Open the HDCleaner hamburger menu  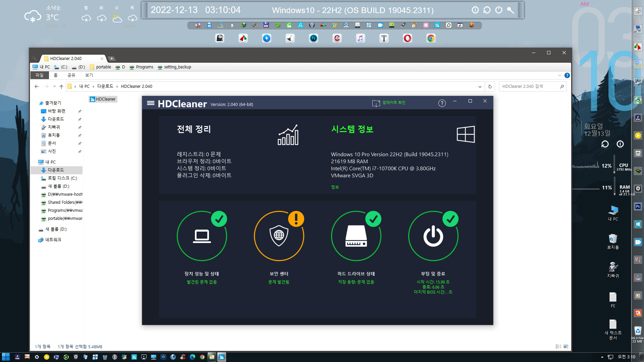(x=151, y=103)
